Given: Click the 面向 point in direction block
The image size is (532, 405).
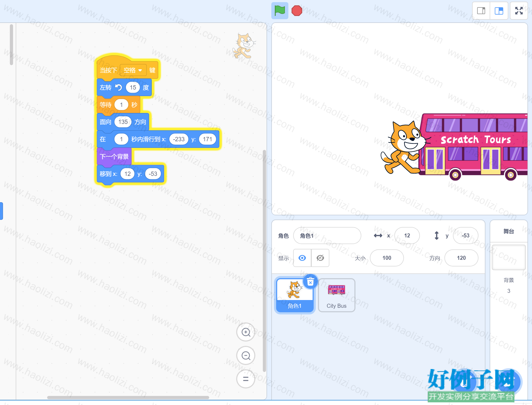Looking at the screenshot, I should (x=105, y=122).
